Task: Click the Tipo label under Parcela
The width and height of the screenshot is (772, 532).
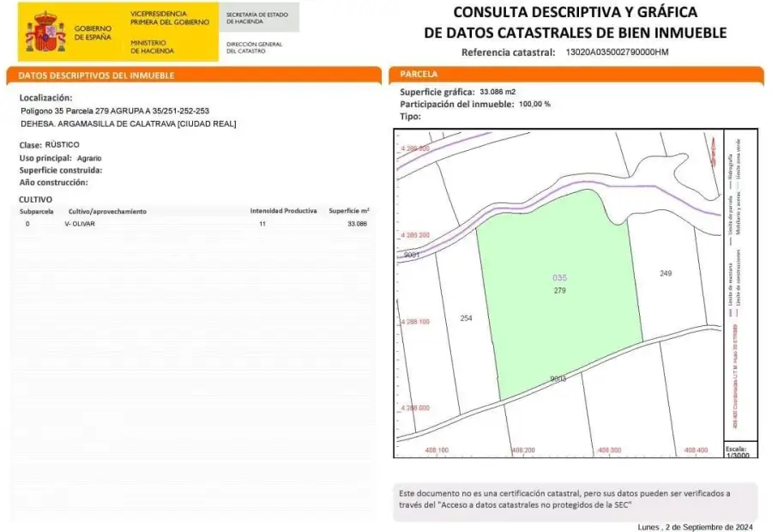Action: pos(410,117)
